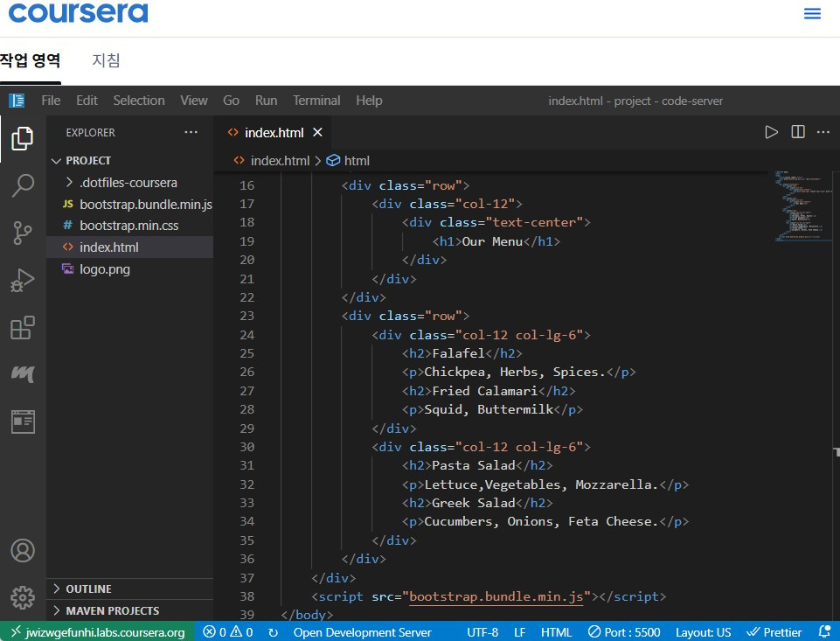Open the Source Control view
The height and width of the screenshot is (641, 840).
tap(23, 233)
